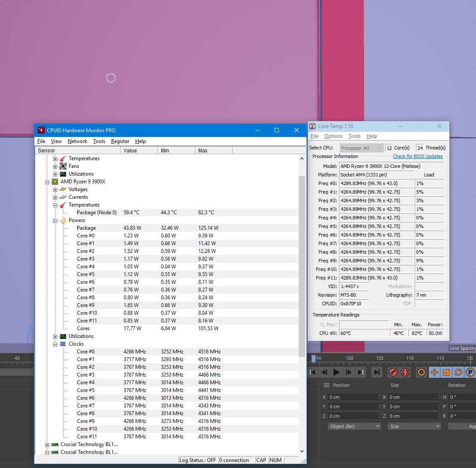Collapse the Clocks node
The width and height of the screenshot is (476, 468).
pyautogui.click(x=55, y=344)
